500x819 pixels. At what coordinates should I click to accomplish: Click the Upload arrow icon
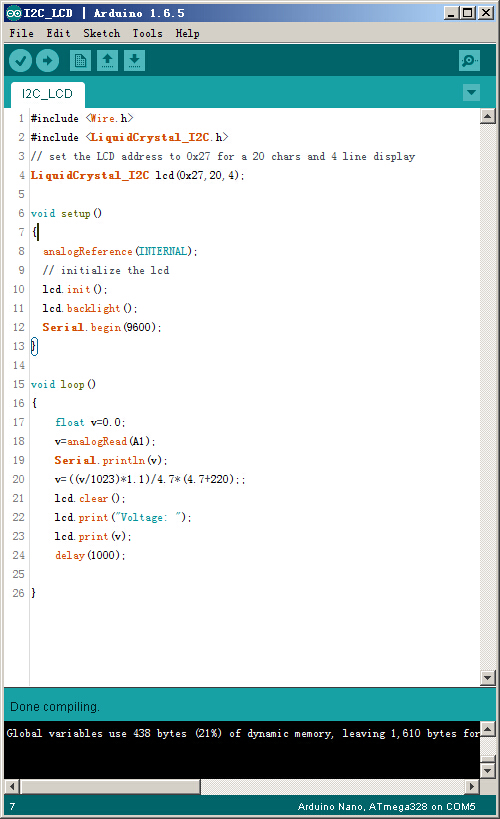[48, 61]
